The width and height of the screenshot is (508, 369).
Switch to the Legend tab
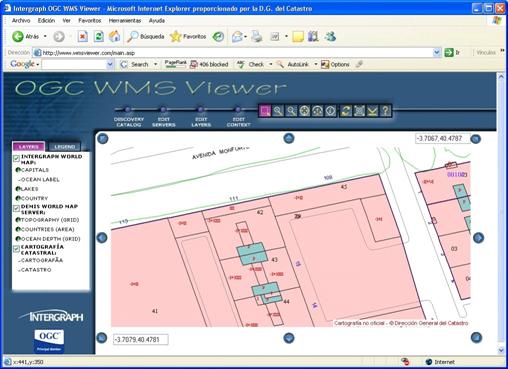pos(64,147)
